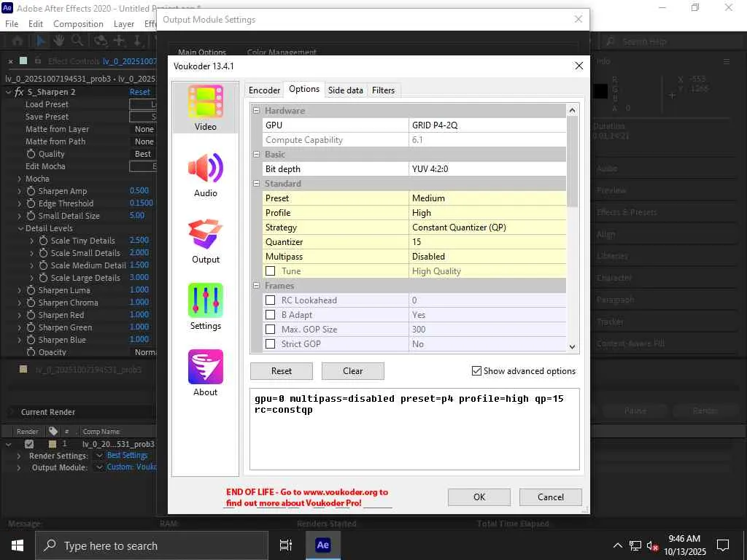Cancel the Voukoder dialog
This screenshot has height=560, width=747.
551,497
